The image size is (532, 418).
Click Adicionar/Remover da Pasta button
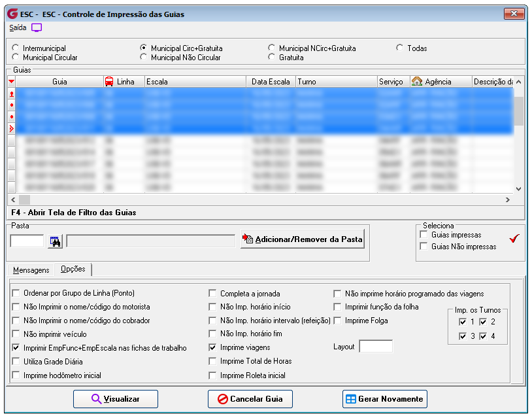[303, 239]
